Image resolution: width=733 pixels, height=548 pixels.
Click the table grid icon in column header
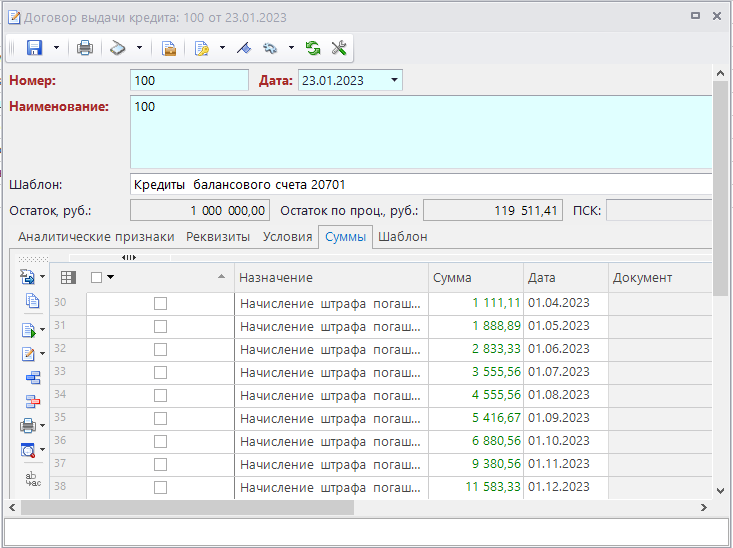coord(68,277)
